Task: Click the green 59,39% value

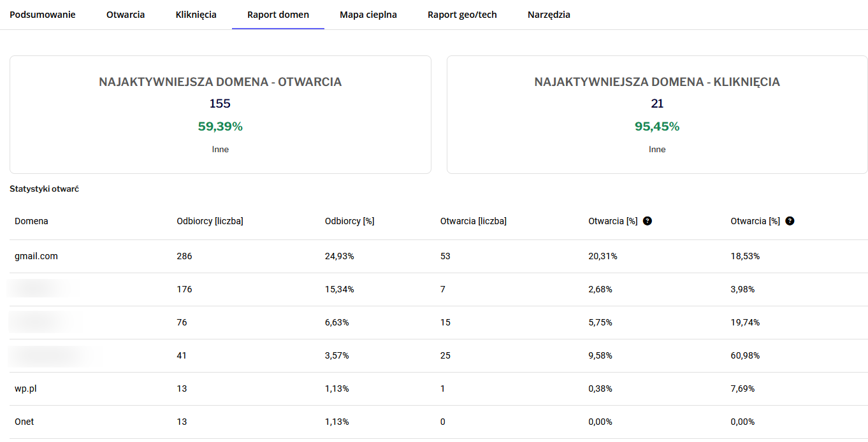Action: pos(220,126)
